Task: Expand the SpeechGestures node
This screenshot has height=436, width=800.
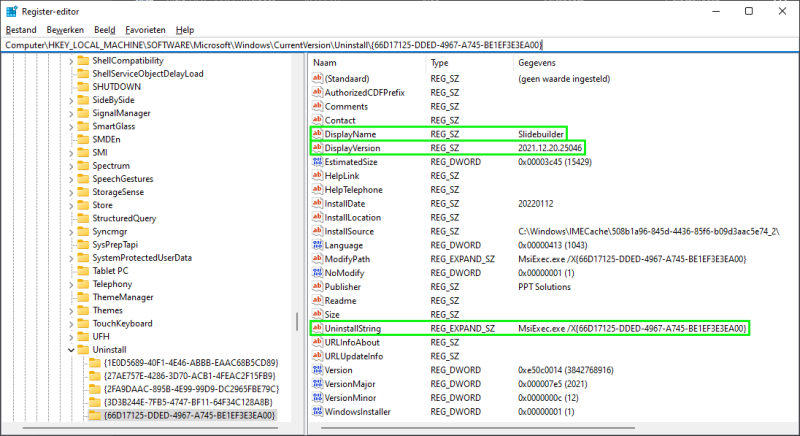Action: pyautogui.click(x=71, y=179)
